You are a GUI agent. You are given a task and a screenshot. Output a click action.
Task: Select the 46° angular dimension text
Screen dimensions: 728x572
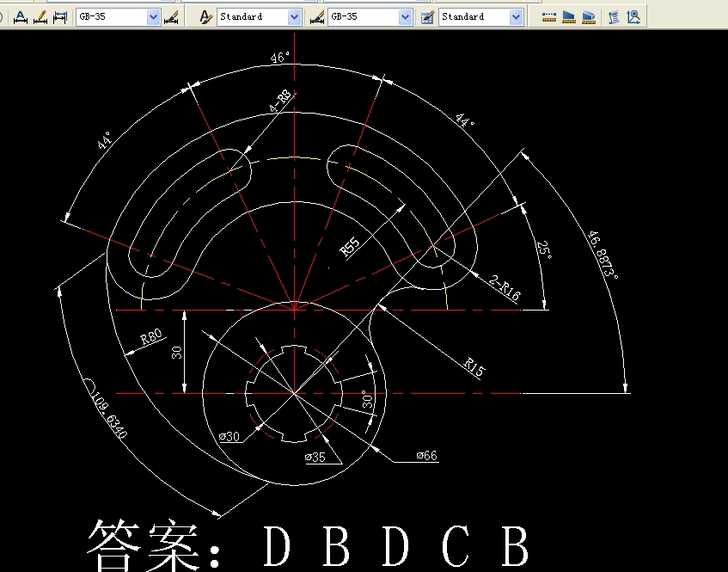click(280, 58)
